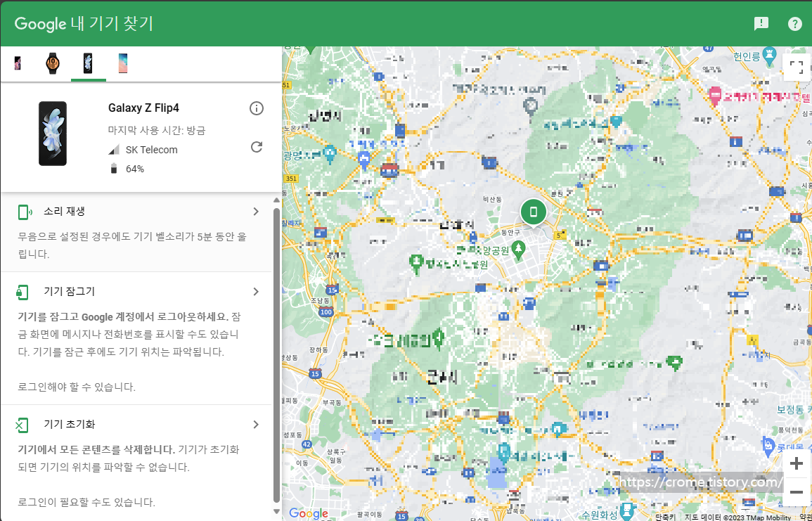
Task: Refresh the Galaxy Z Flip4 location
Action: click(x=257, y=147)
